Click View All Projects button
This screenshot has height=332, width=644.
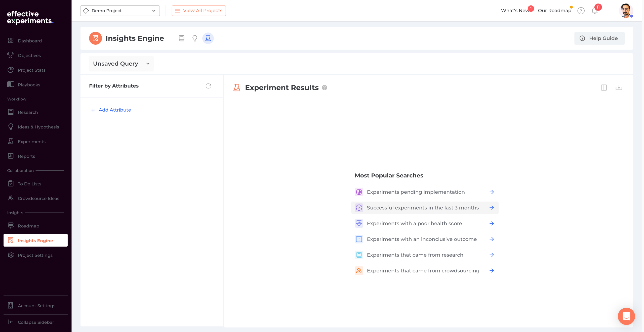pos(199,11)
